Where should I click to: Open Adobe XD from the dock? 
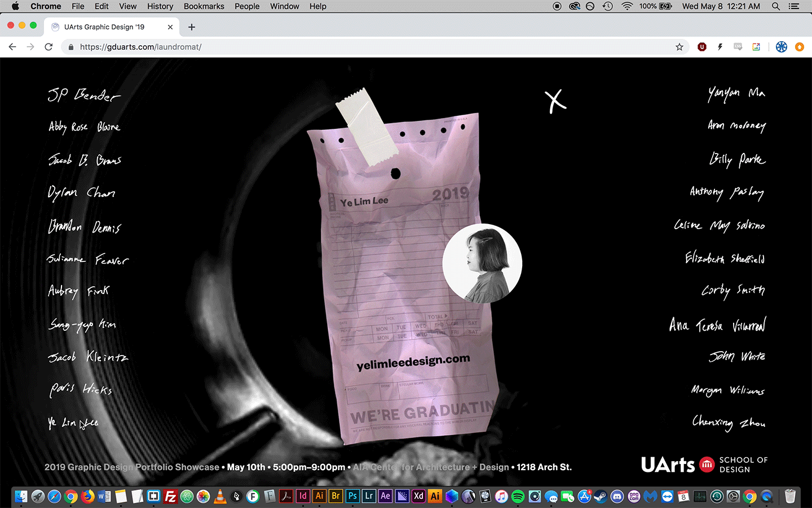[x=418, y=496]
